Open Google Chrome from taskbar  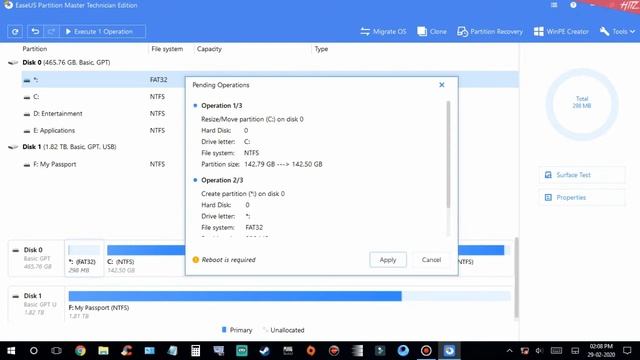[80, 351]
